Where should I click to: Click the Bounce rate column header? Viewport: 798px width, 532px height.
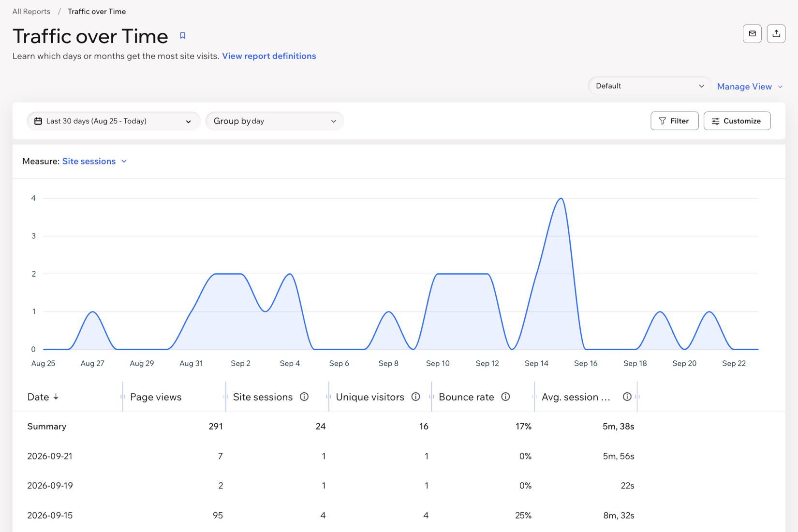pyautogui.click(x=466, y=397)
